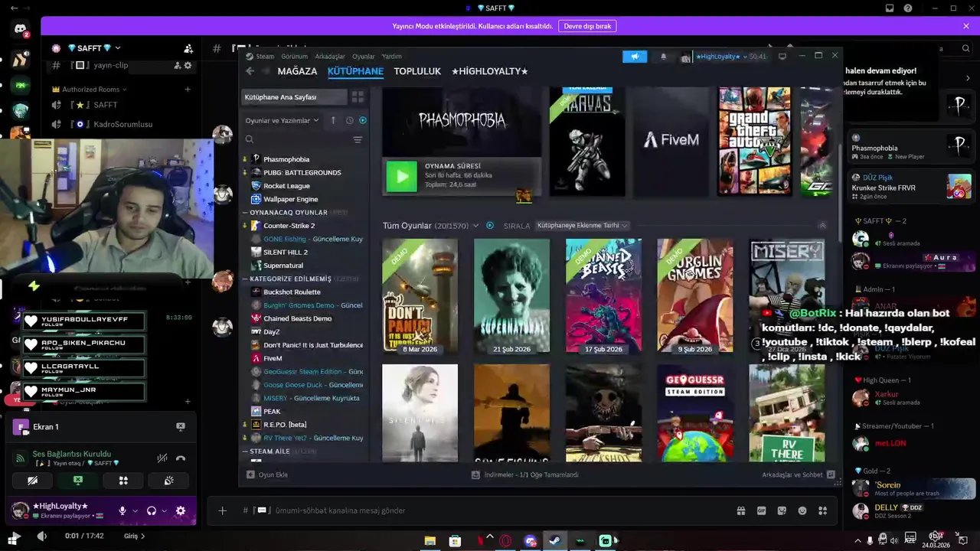Turn off Discord camera button

32,481
